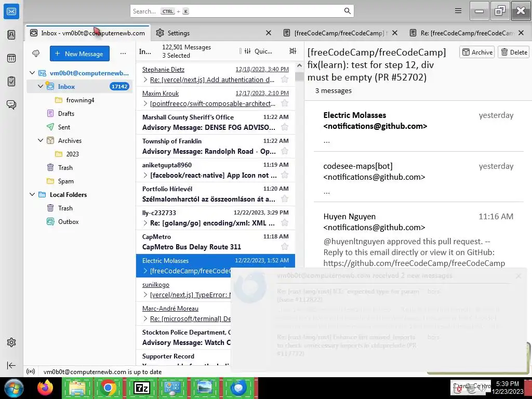The image size is (532, 399).
Task: Open File Explorer from the taskbar
Action: coord(78,388)
